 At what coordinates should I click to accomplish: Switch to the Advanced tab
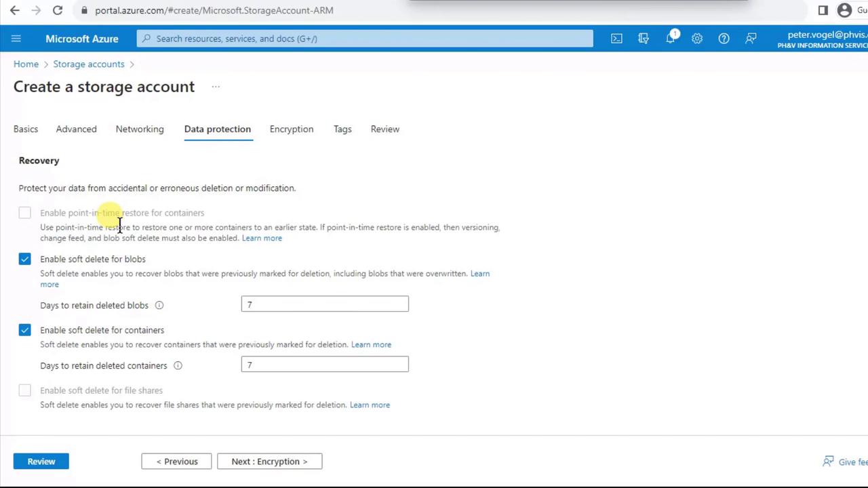click(x=76, y=129)
